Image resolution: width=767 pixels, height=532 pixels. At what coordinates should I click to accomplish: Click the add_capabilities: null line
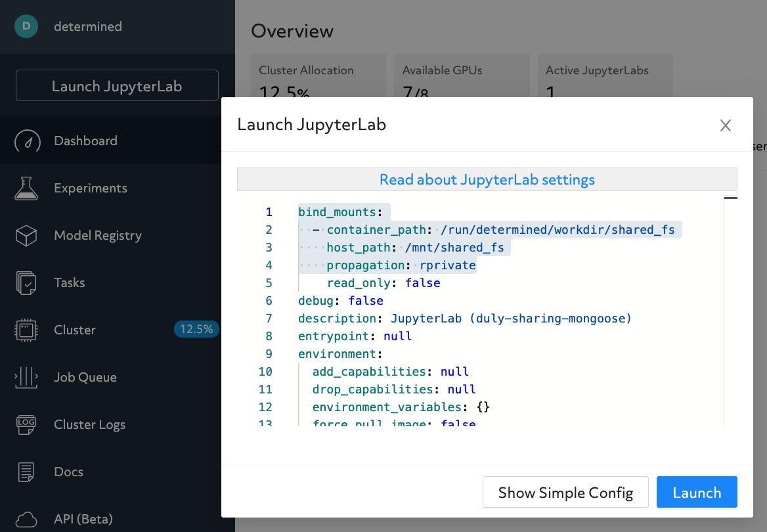[x=391, y=372]
